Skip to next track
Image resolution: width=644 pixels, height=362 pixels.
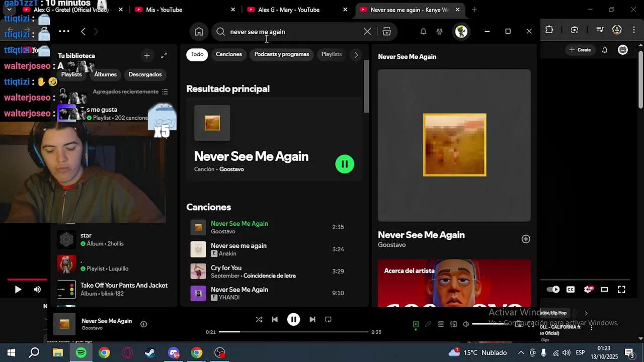click(312, 319)
